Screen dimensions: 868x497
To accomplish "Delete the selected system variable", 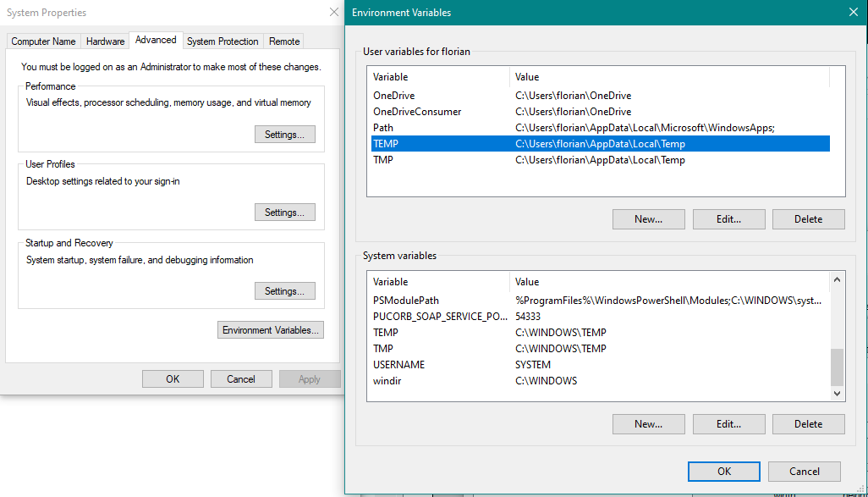I will click(808, 424).
